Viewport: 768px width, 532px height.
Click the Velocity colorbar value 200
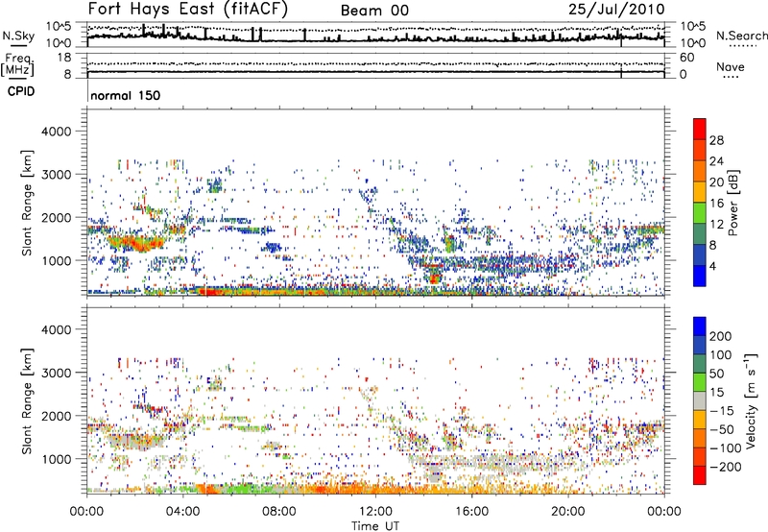coord(721,336)
